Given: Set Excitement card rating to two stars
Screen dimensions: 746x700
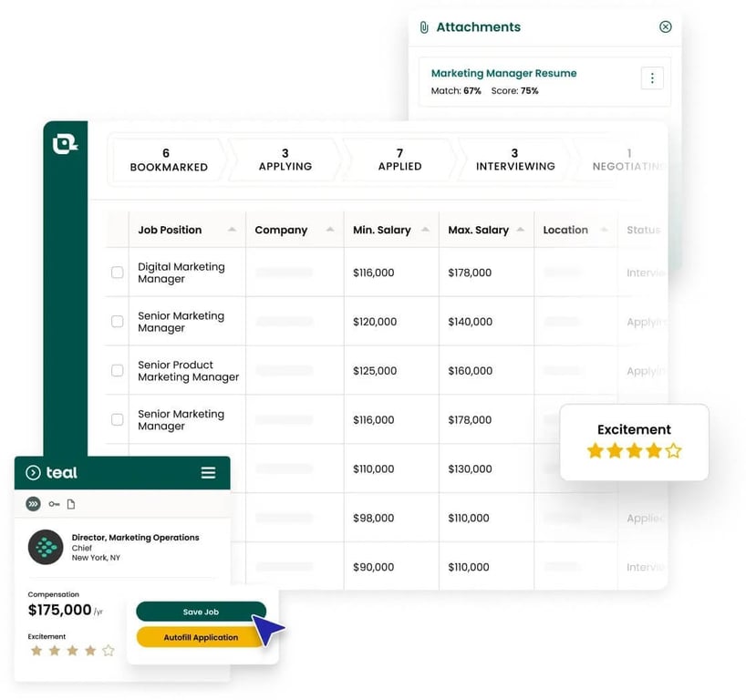Looking at the screenshot, I should point(615,450).
